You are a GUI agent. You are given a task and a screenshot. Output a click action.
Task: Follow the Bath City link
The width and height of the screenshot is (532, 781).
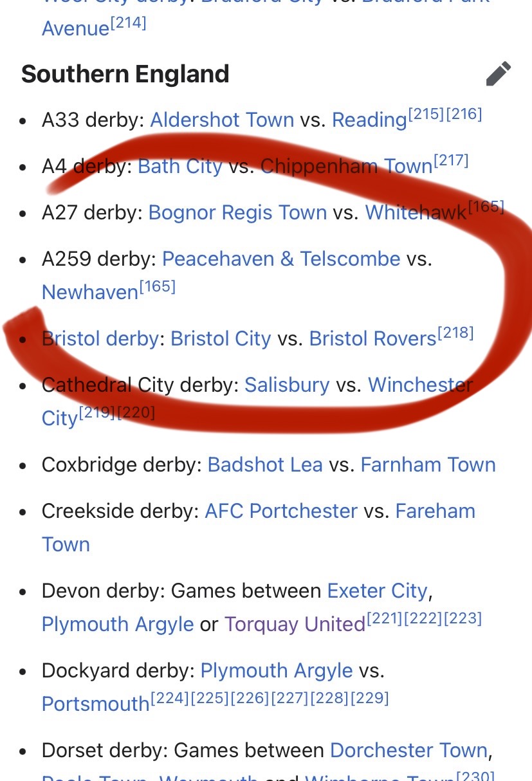180,166
